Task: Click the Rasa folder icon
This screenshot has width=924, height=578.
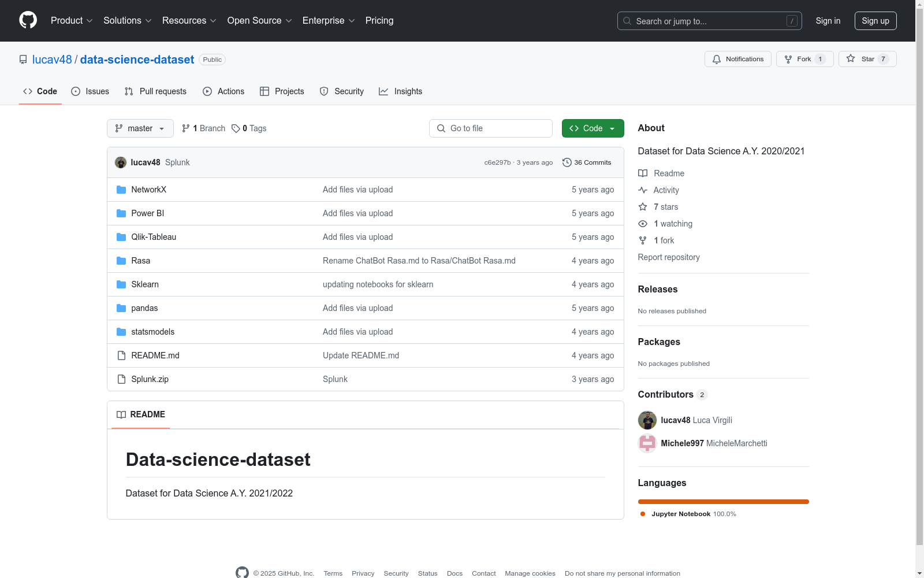Action: [x=121, y=261]
